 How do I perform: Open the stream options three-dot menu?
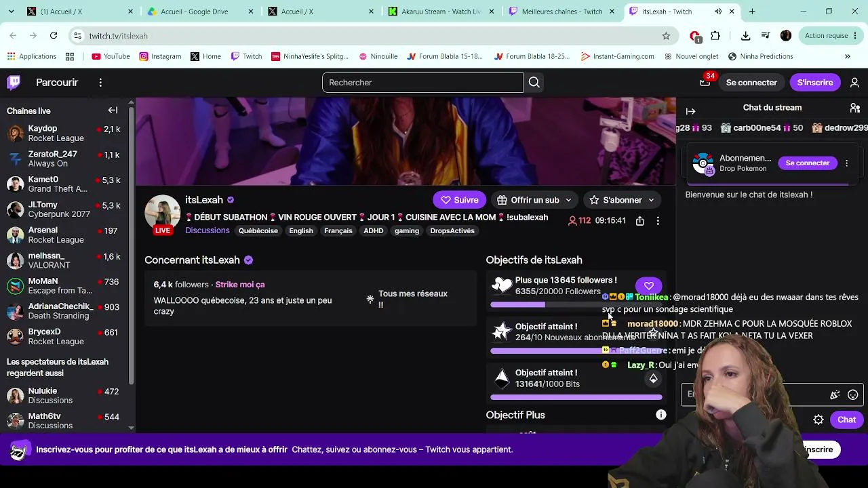click(658, 221)
